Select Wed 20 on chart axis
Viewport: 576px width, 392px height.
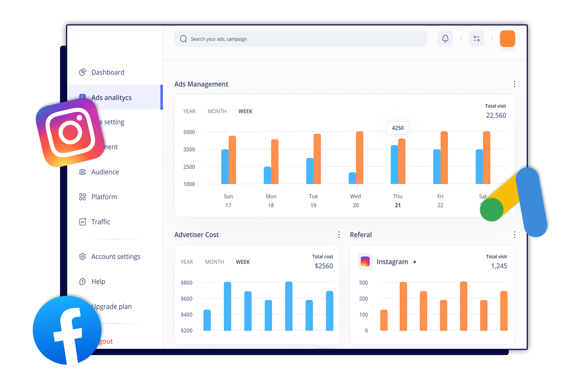355,201
